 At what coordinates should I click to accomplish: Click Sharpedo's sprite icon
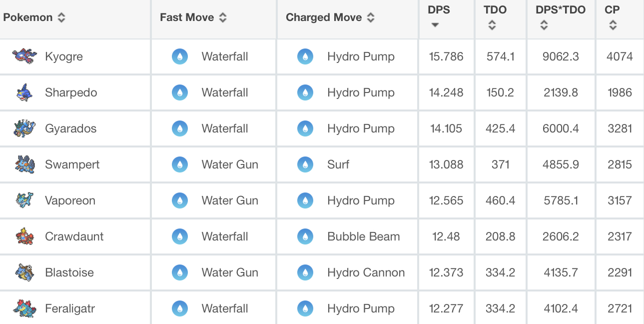pos(24,92)
